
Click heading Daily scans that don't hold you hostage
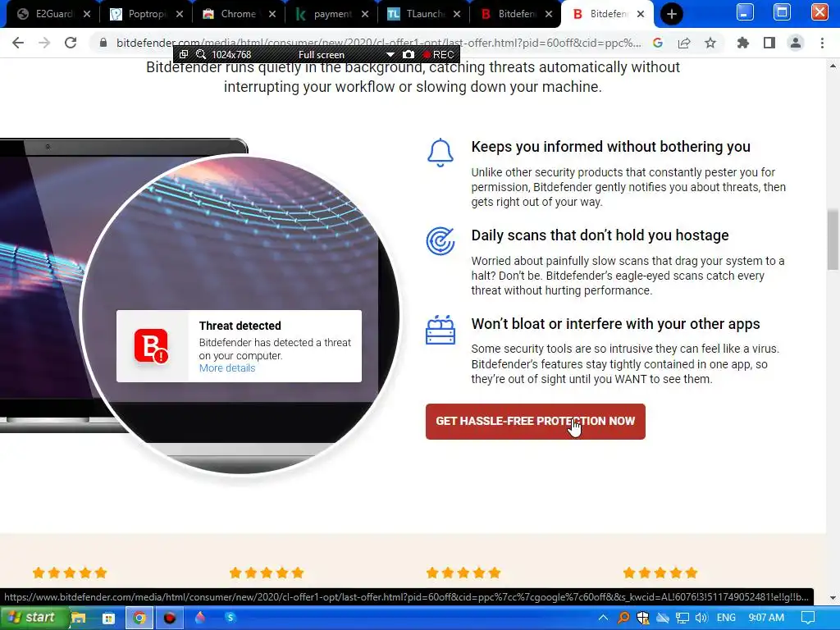(600, 235)
